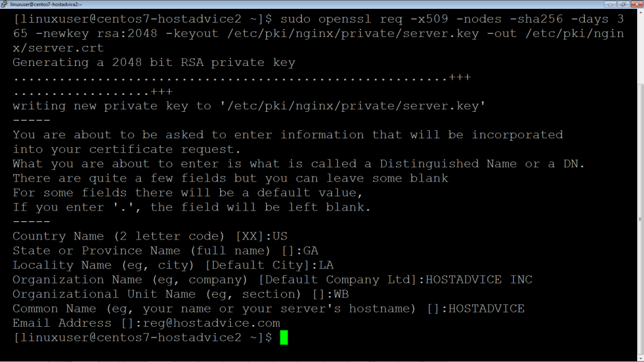Click the title bar terminal application icon
The image size is (644, 362).
pyautogui.click(x=5, y=4)
